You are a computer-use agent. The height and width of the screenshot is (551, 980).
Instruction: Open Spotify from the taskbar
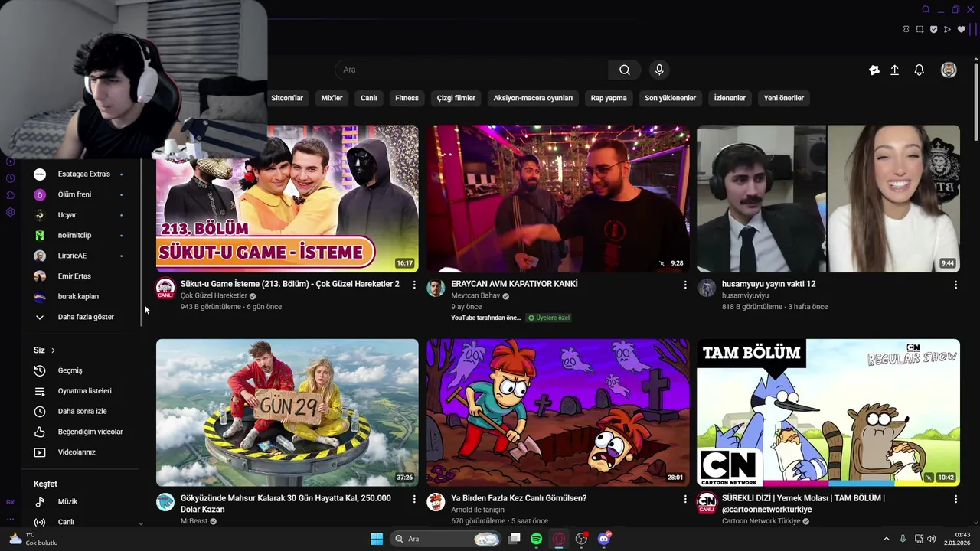click(536, 539)
